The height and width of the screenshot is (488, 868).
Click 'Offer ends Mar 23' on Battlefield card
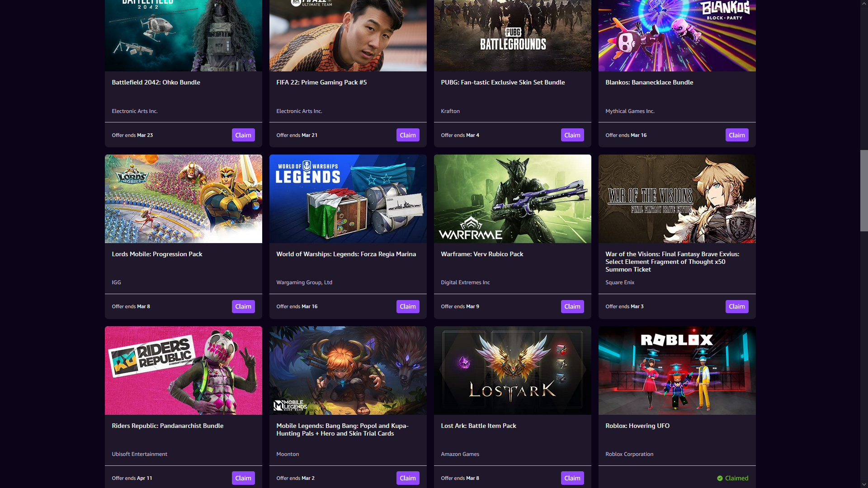click(x=132, y=135)
